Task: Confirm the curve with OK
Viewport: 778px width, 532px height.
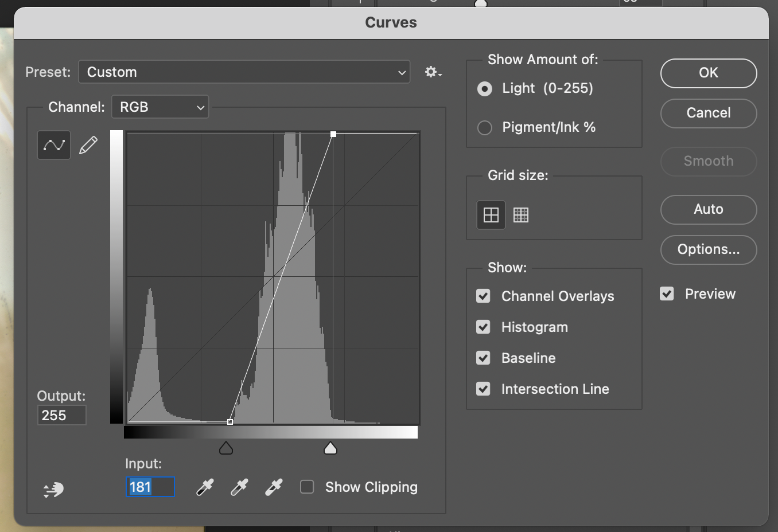Action: click(708, 73)
